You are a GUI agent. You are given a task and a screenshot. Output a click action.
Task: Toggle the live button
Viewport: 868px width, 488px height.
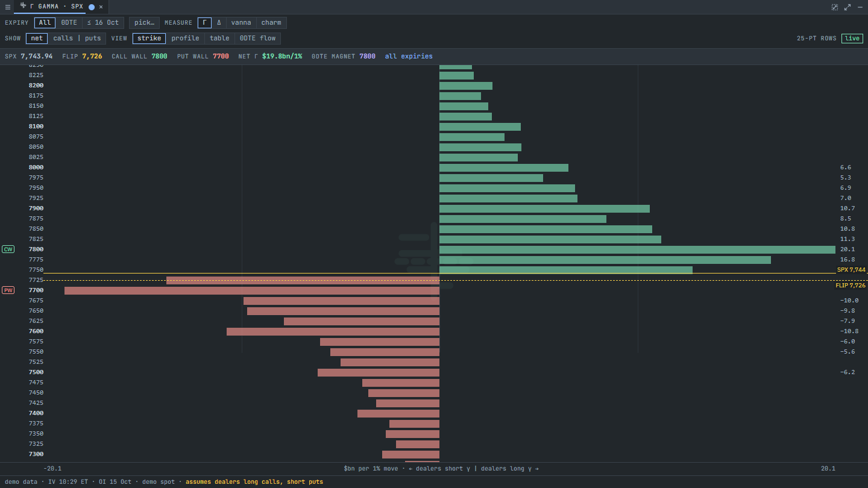[x=852, y=39]
